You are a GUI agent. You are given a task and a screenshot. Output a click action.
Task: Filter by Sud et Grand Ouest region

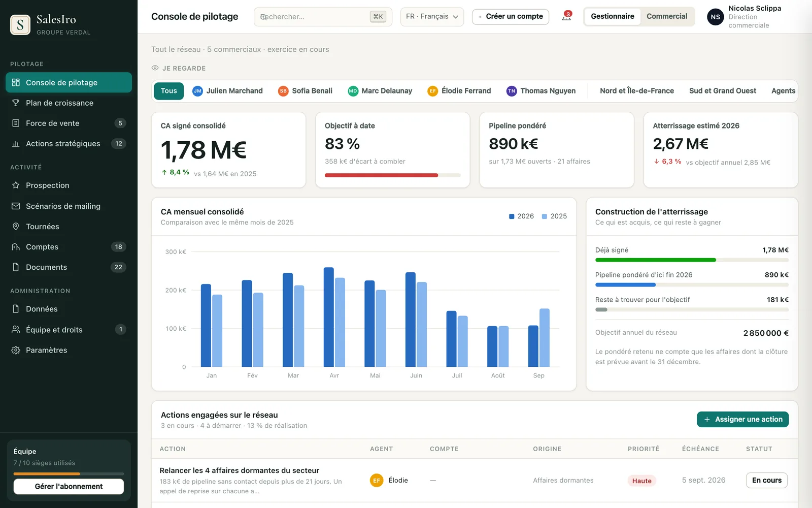[723, 91]
